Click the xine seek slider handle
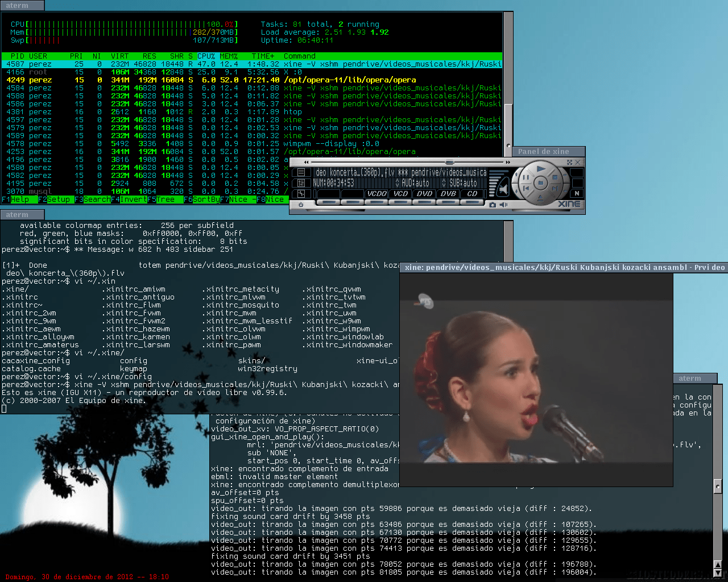This screenshot has height=582, width=728. click(x=449, y=163)
